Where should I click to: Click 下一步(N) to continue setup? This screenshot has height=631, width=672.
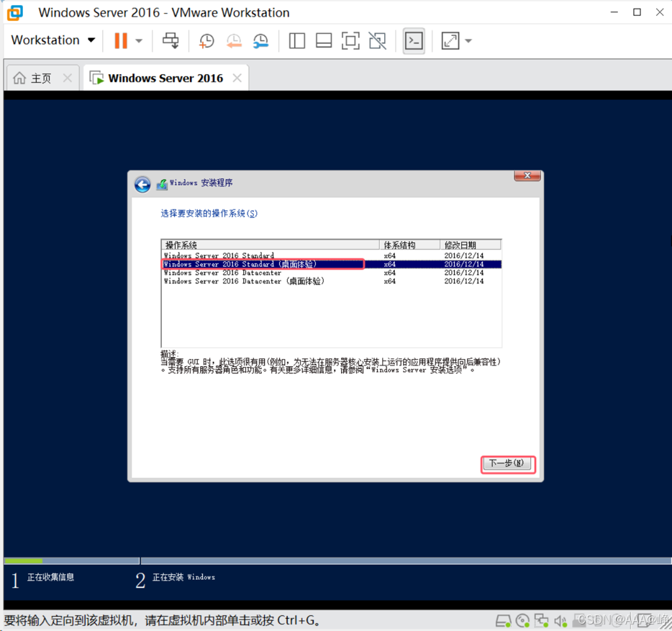pyautogui.click(x=507, y=463)
